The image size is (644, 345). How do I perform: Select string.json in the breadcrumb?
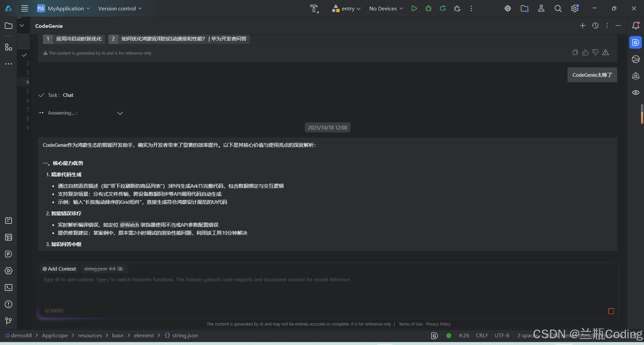(x=181, y=336)
